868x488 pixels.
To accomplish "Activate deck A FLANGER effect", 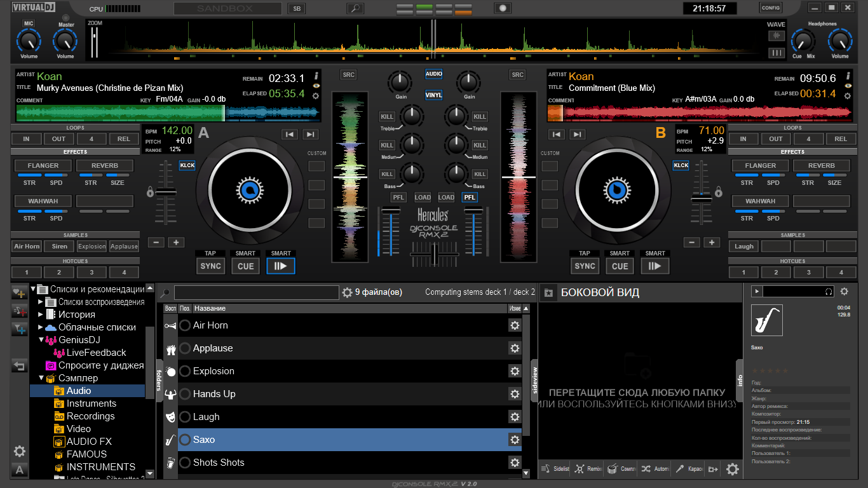I will (43, 165).
